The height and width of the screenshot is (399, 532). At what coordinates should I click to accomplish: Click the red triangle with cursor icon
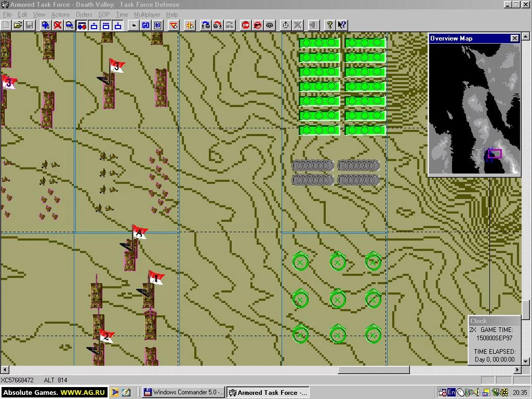174,25
